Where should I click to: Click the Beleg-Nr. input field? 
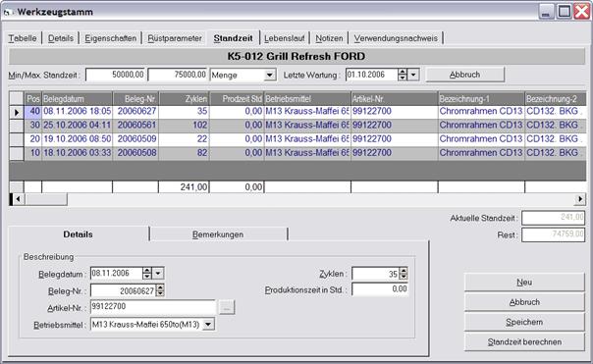(x=123, y=290)
